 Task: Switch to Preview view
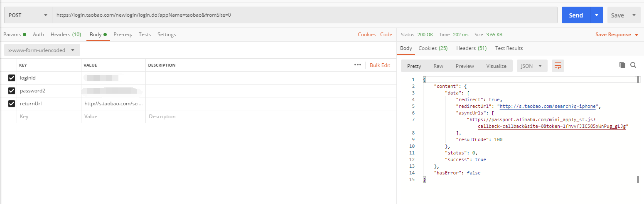465,66
